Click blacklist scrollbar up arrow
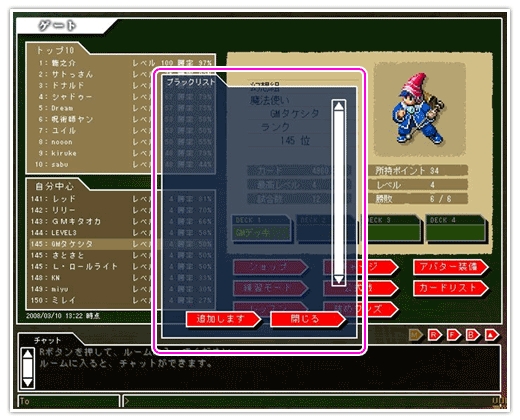520x420 pixels. [339, 106]
